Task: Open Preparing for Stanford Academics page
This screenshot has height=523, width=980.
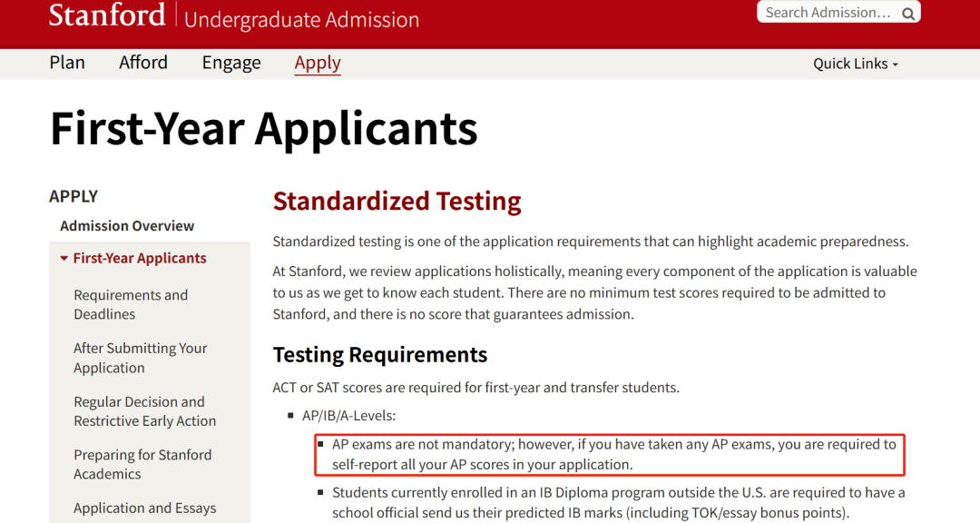Action: 142,464
